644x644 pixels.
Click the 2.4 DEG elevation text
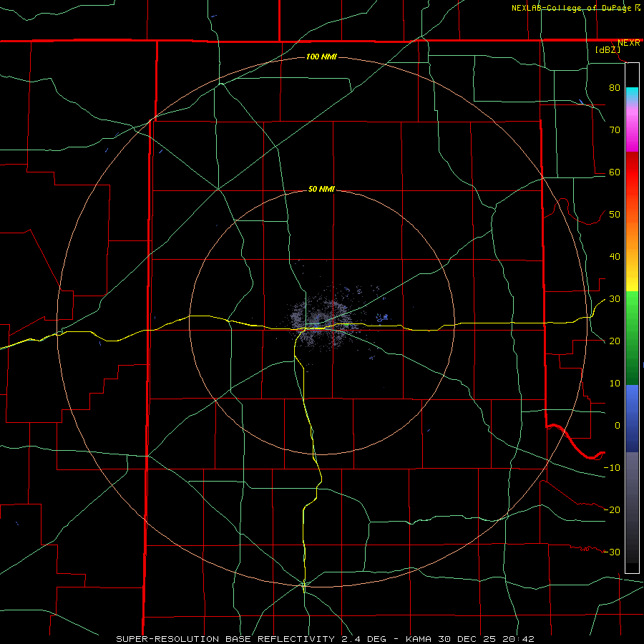coord(363,639)
